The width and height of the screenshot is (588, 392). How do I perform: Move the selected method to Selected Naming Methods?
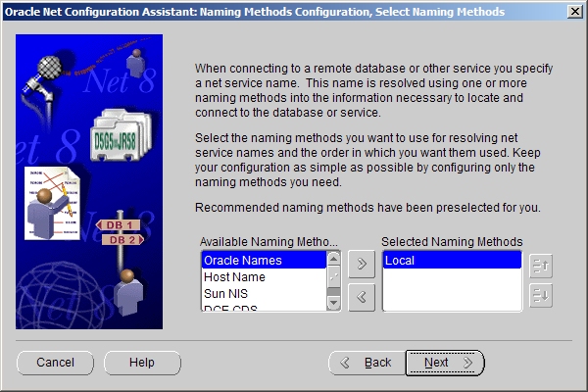pyautogui.click(x=362, y=264)
